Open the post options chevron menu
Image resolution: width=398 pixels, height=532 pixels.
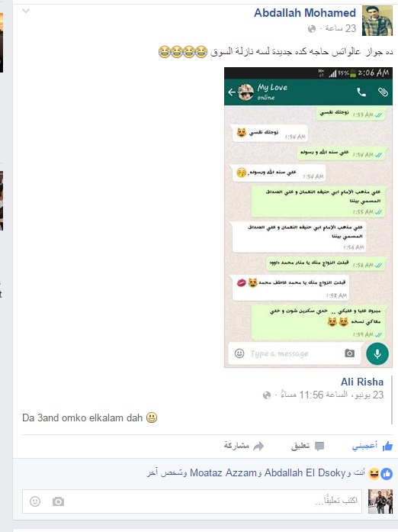[26, 11]
